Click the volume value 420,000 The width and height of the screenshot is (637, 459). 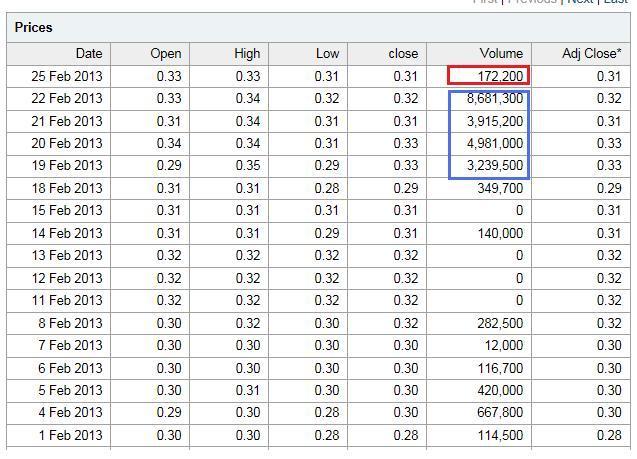tap(500, 390)
